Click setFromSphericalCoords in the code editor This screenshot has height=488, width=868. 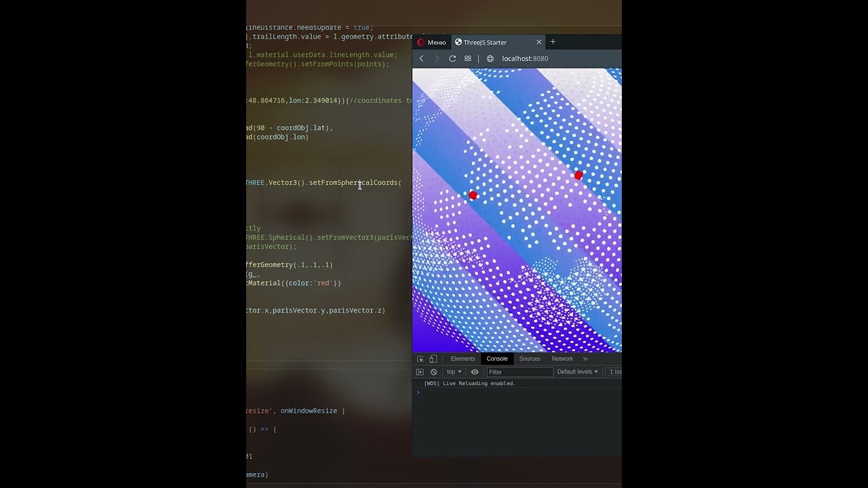tap(353, 182)
